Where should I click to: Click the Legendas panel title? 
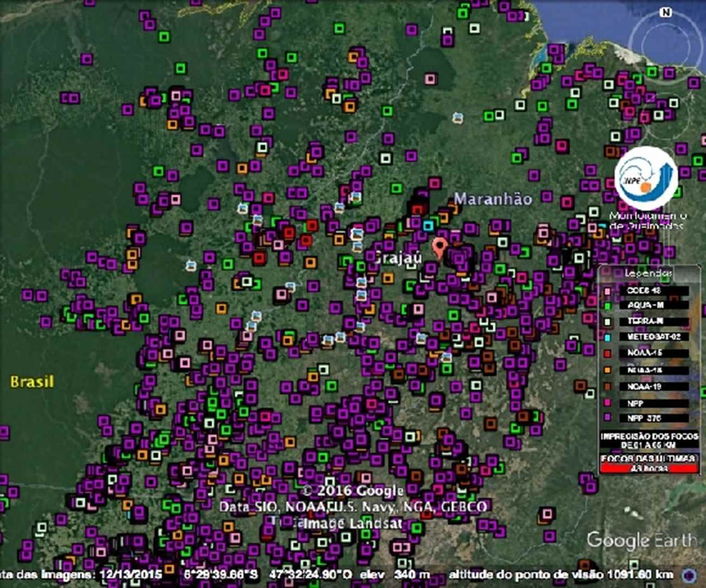coord(648,273)
